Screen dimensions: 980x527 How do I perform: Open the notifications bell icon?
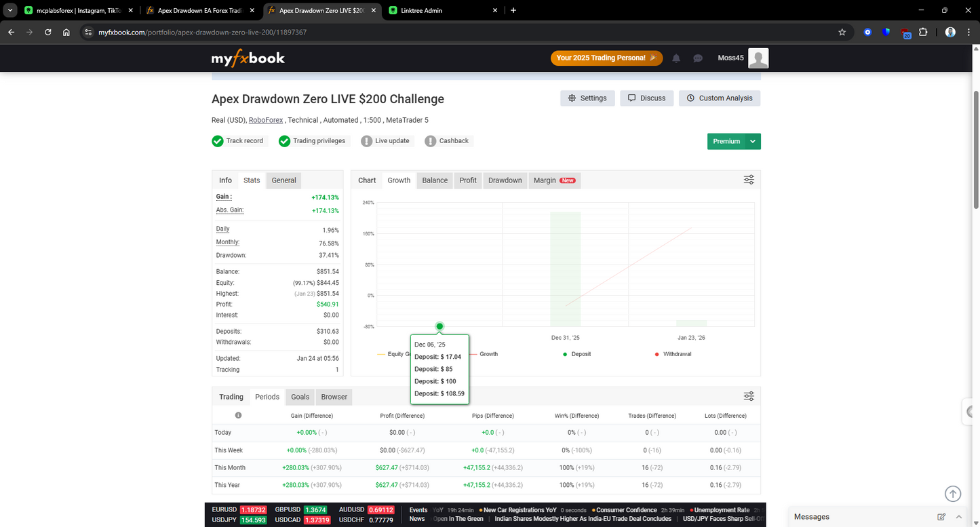676,58
